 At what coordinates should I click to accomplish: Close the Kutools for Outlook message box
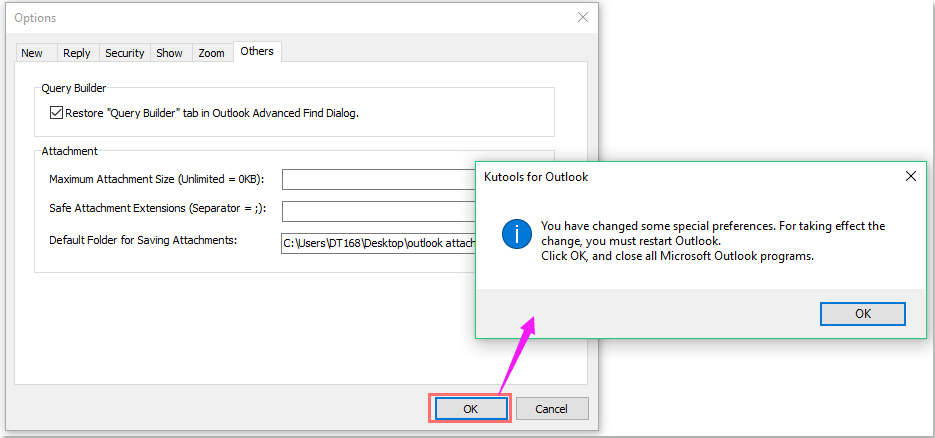coord(911,176)
